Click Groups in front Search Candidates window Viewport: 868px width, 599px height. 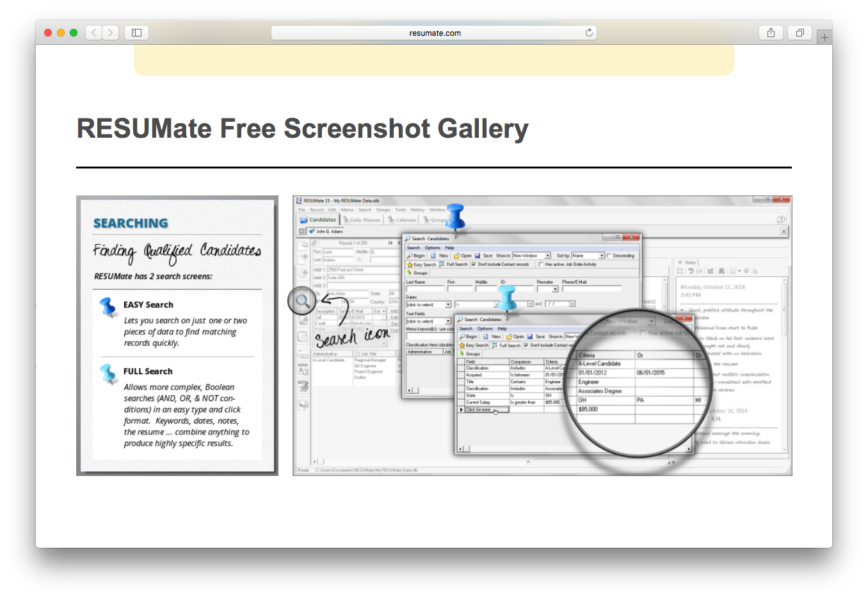pyautogui.click(x=470, y=354)
